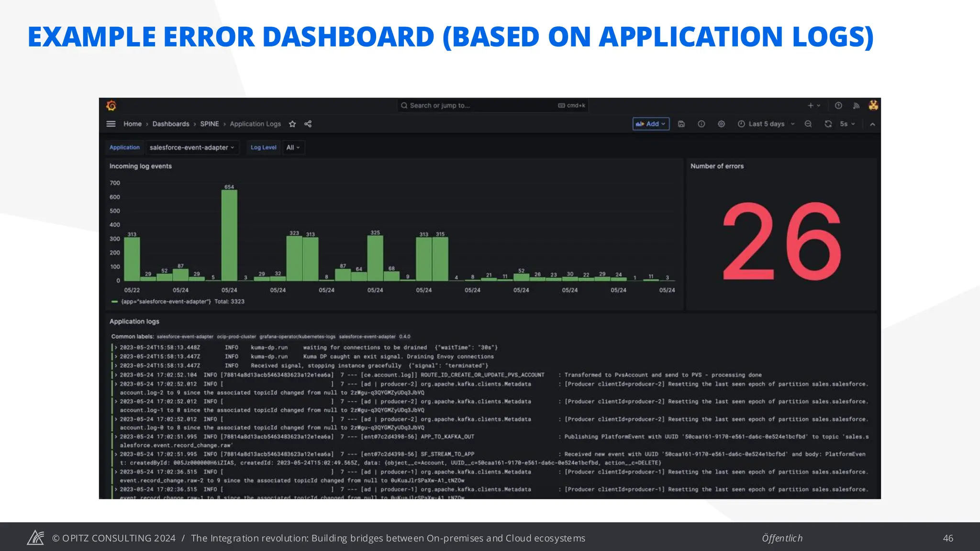Open help question mark icon
980x551 pixels.
[x=838, y=105]
